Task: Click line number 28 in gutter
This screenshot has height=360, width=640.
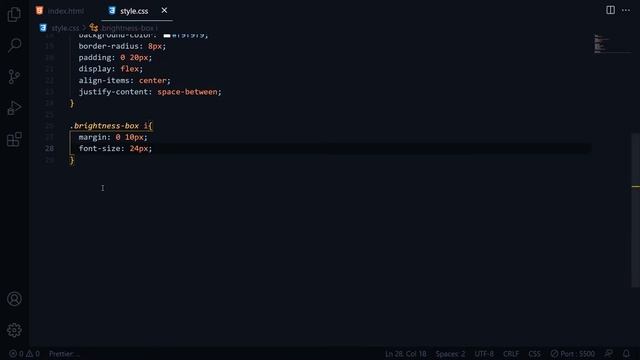Action: point(49,149)
